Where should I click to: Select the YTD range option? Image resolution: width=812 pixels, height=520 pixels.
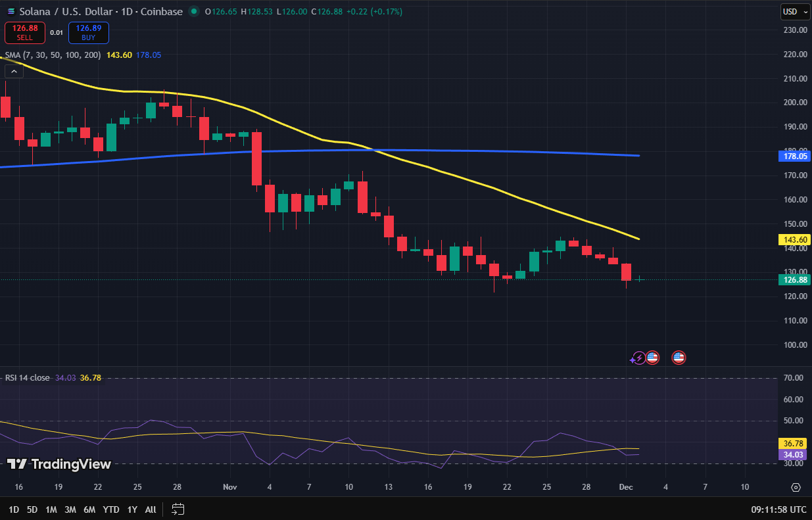pyautogui.click(x=111, y=509)
